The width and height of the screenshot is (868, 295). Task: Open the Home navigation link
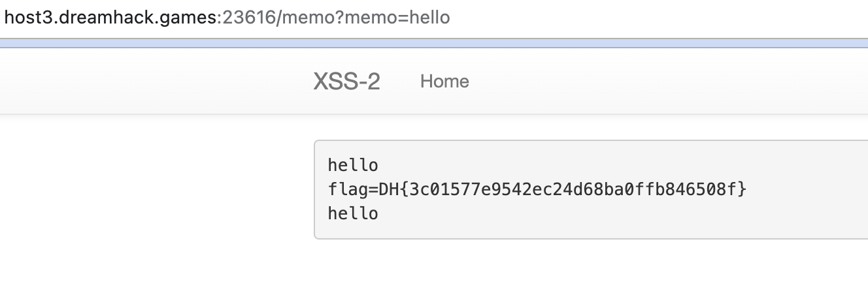click(444, 82)
